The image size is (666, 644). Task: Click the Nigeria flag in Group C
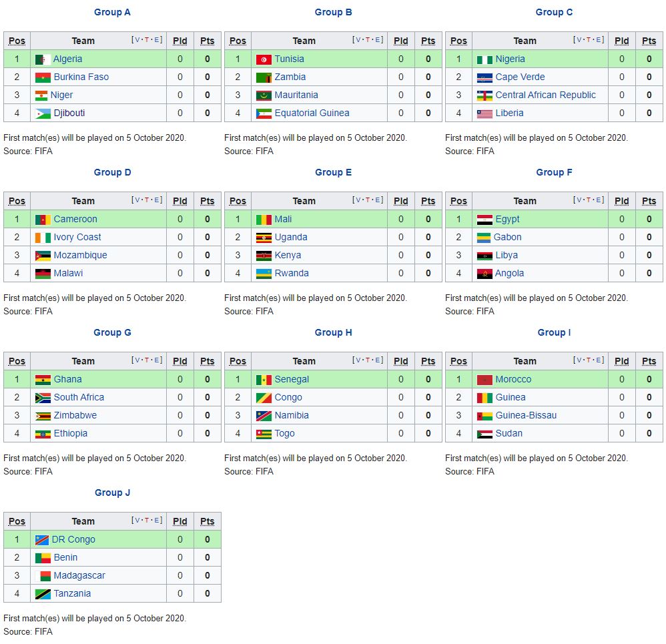(484, 59)
